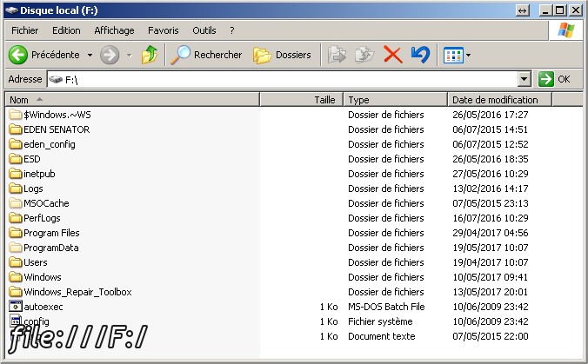The height and width of the screenshot is (364, 588).
Task: Open the Rechercher search tool
Action: click(x=206, y=55)
